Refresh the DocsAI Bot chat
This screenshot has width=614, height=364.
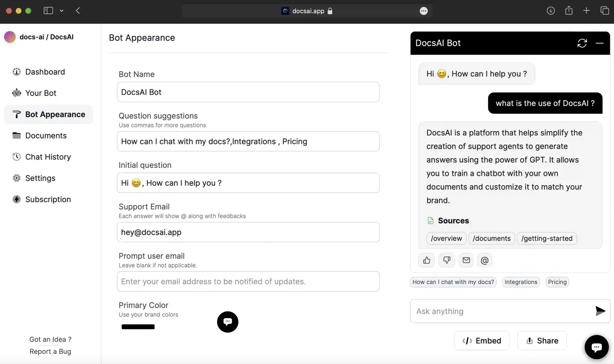pyautogui.click(x=582, y=43)
